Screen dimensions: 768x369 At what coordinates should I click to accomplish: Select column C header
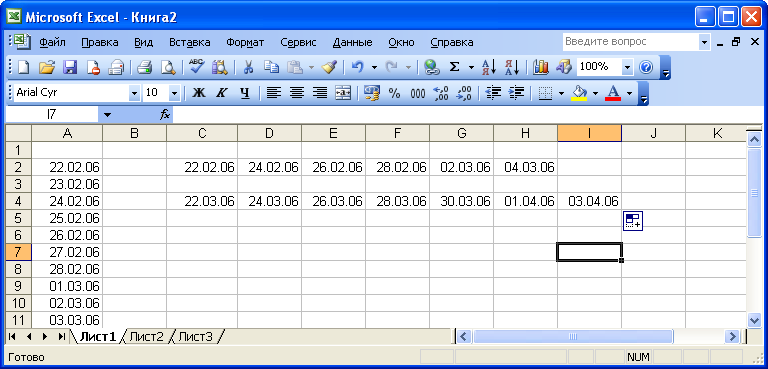pyautogui.click(x=202, y=133)
